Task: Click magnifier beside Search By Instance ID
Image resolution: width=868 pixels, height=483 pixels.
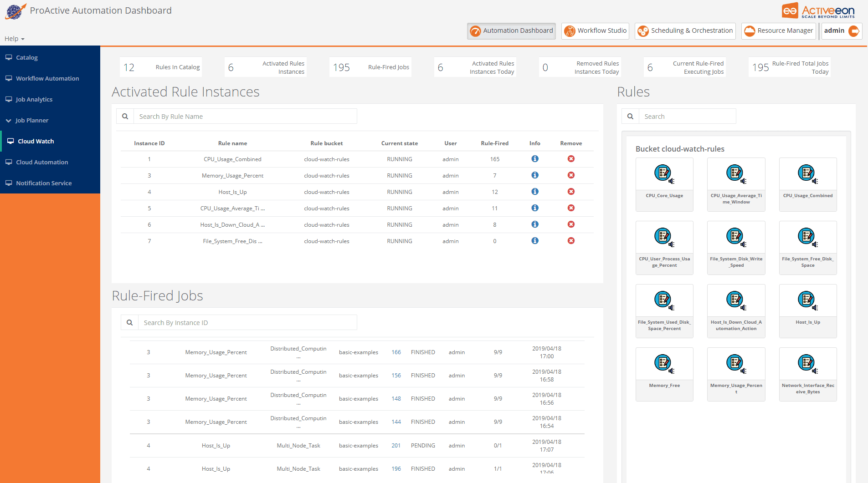Action: click(129, 323)
